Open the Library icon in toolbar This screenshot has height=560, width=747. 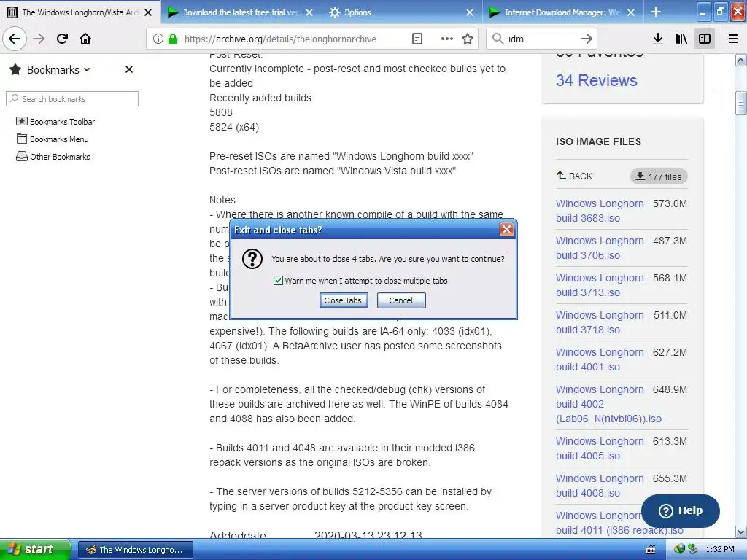pos(681,39)
